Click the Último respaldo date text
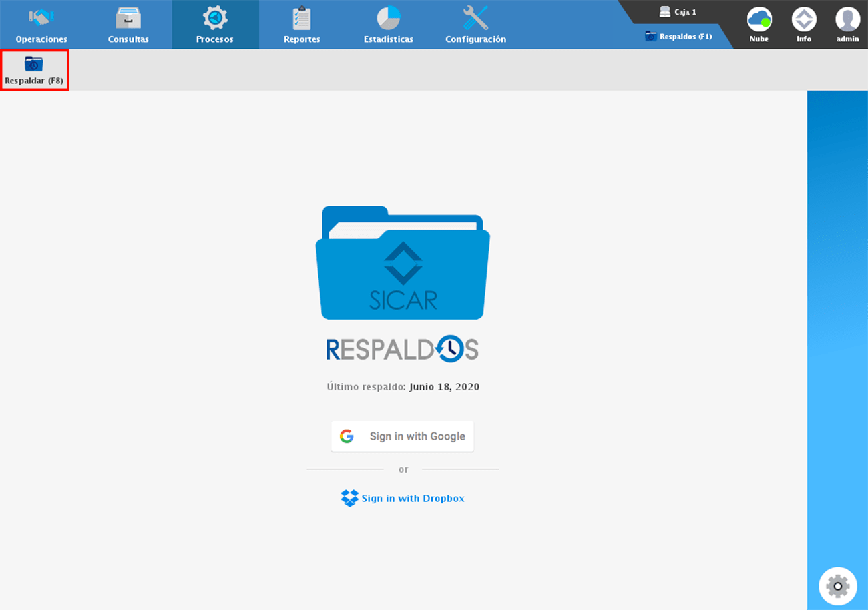This screenshot has width=868, height=610. click(402, 386)
